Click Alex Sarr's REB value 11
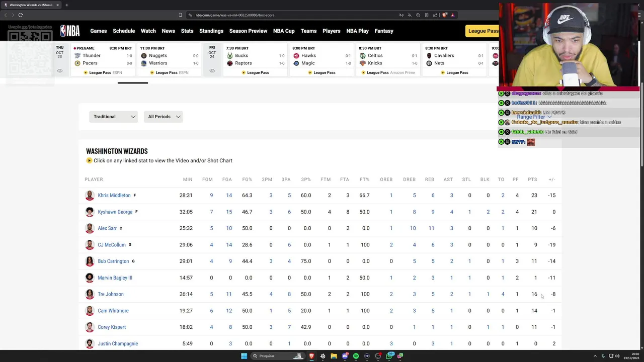Screen dimensions: 644x362 [x=431, y=228]
